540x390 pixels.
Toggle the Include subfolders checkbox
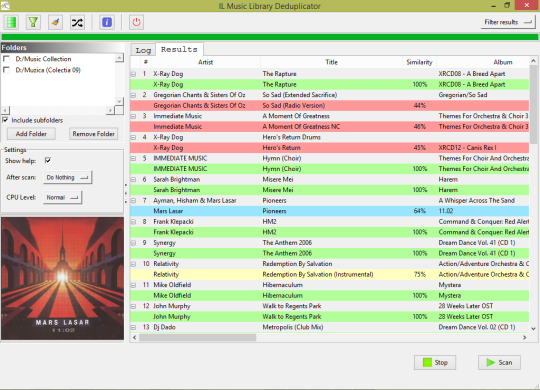(x=5, y=120)
